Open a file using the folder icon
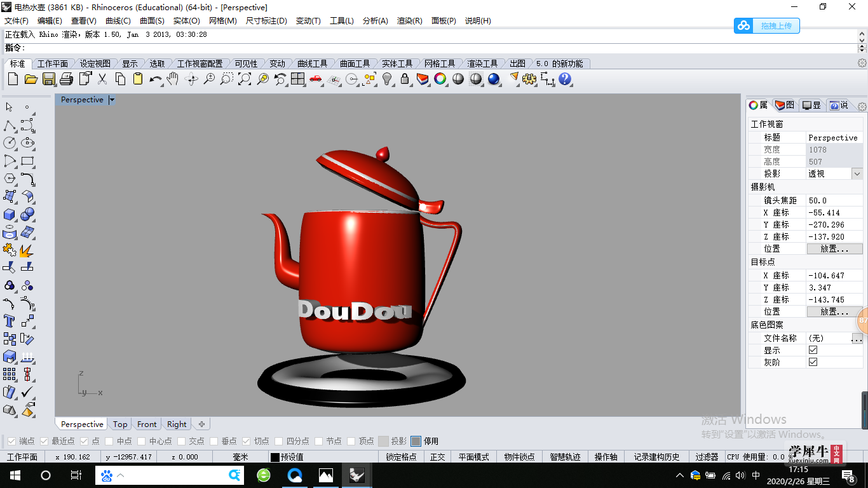The width and height of the screenshot is (868, 488). point(31,79)
